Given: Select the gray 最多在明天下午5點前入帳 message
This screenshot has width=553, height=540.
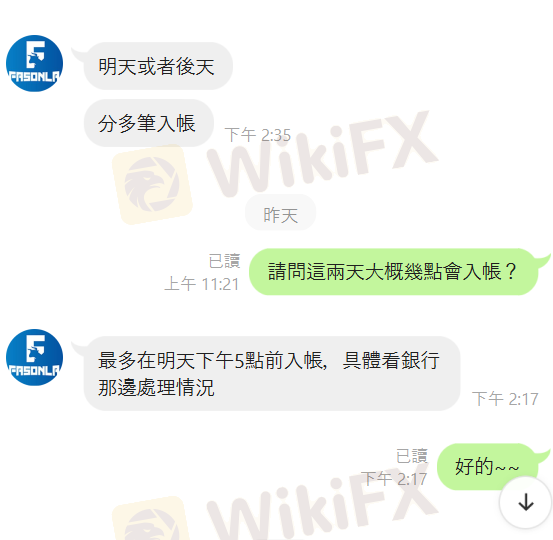Looking at the screenshot, I should 272,374.
